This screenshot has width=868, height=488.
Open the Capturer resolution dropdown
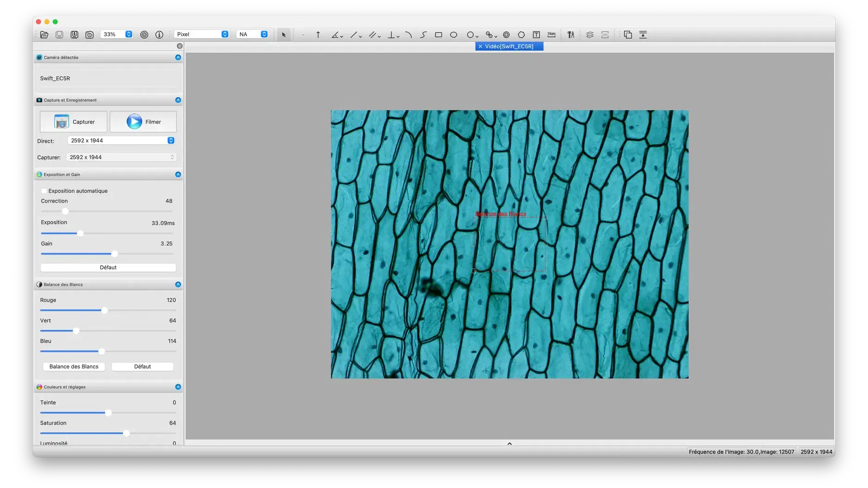(x=121, y=157)
